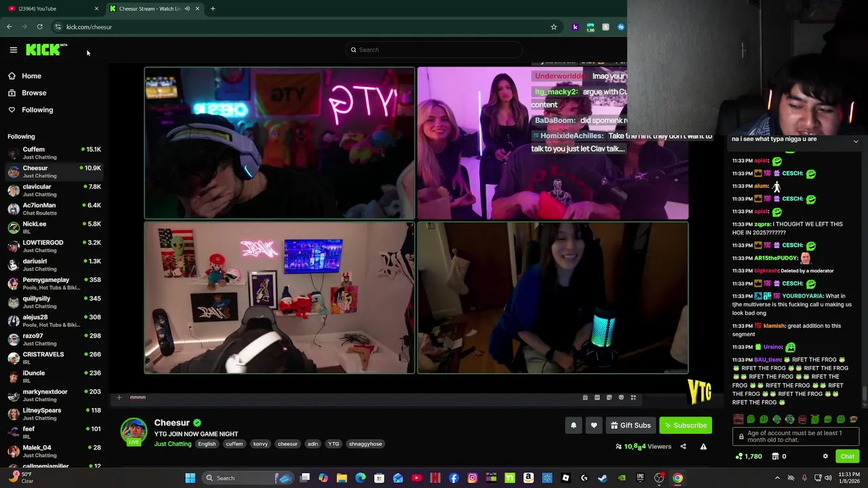Viewport: 868px width, 488px height.
Task: Open Pennygameplay channel in following list
Action: tap(54, 283)
